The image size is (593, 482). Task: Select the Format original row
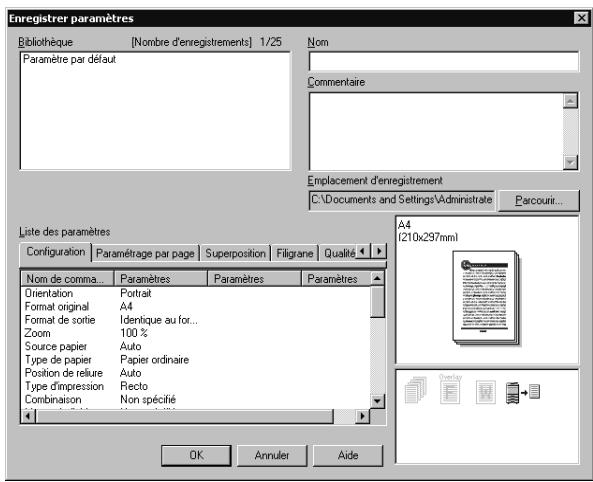[x=196, y=306]
